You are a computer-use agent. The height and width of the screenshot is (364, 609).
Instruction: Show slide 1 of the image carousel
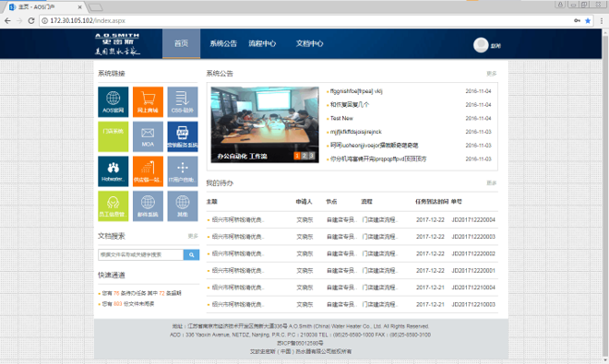[297, 156]
